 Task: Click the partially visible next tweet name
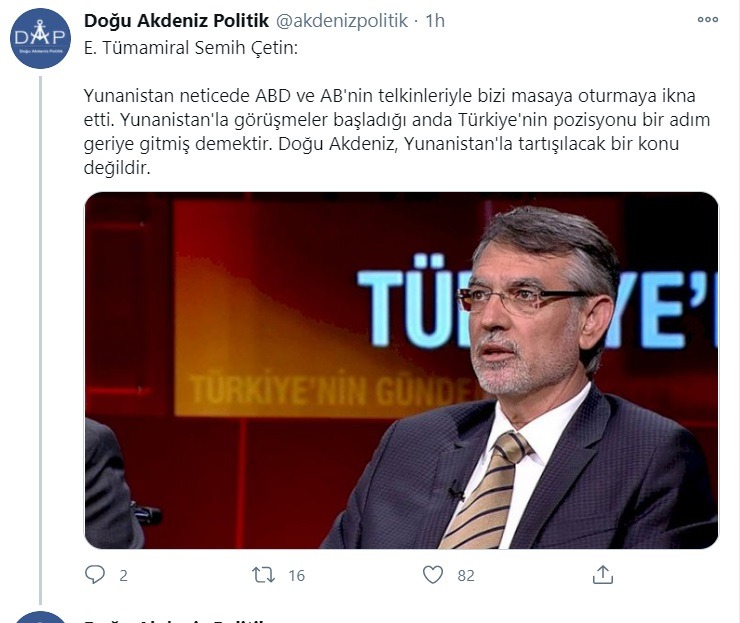pos(174,619)
